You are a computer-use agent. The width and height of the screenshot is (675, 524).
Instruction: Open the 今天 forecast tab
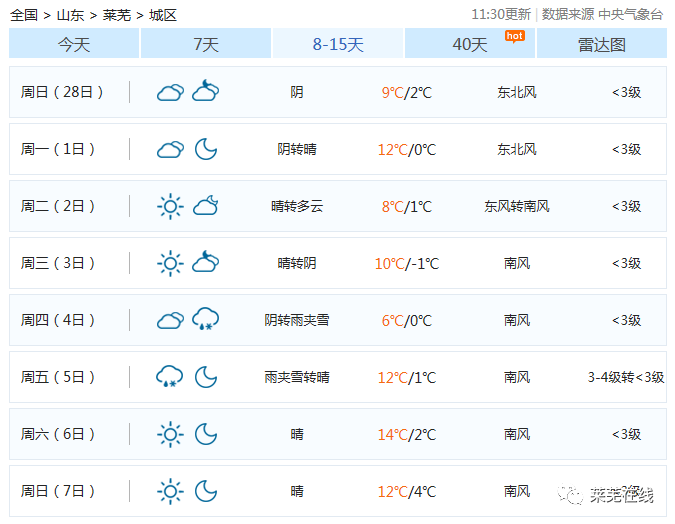click(x=74, y=43)
